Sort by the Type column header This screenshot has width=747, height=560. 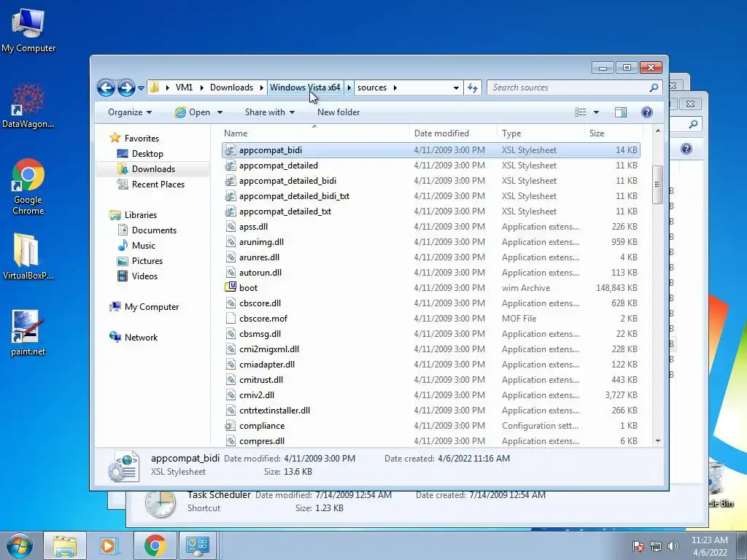point(541,133)
